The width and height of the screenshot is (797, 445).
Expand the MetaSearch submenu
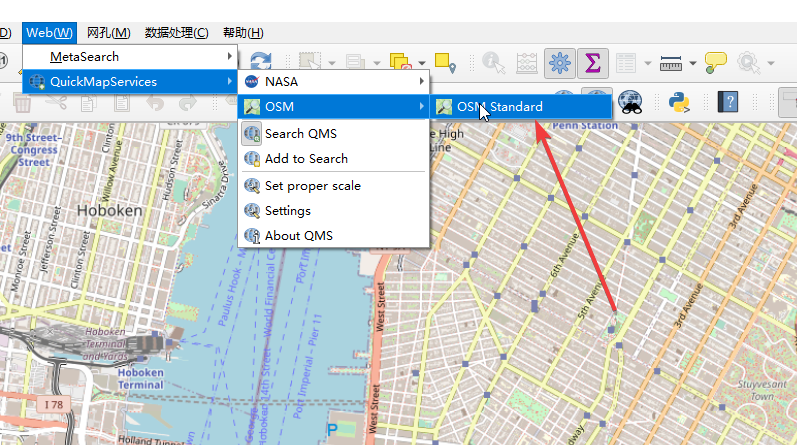[130, 56]
